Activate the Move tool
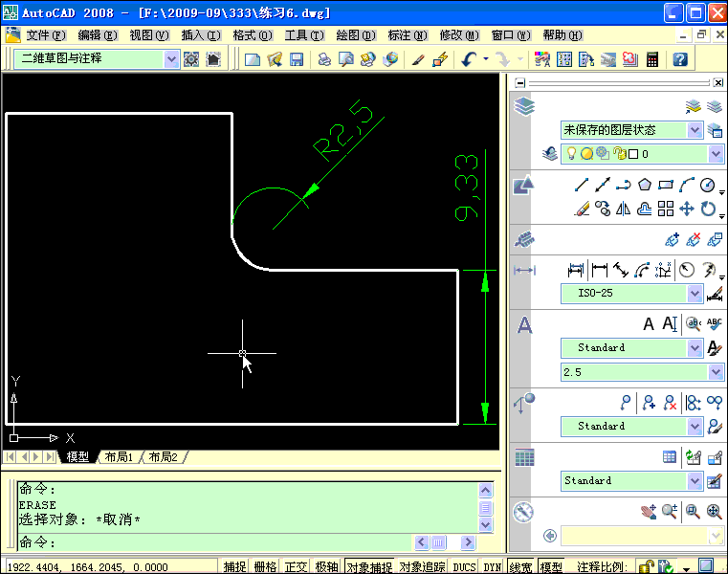 coord(686,209)
